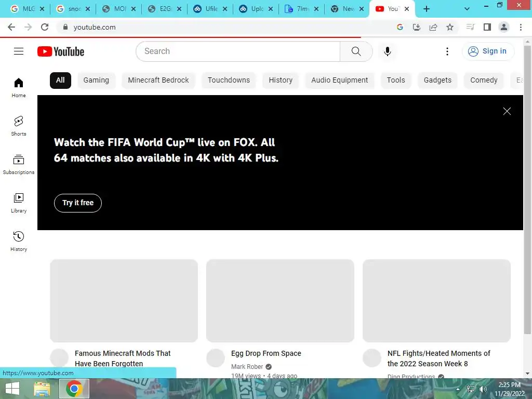Open the YouTube settings three-dot menu
Screen dimensions: 532x399
click(x=447, y=51)
